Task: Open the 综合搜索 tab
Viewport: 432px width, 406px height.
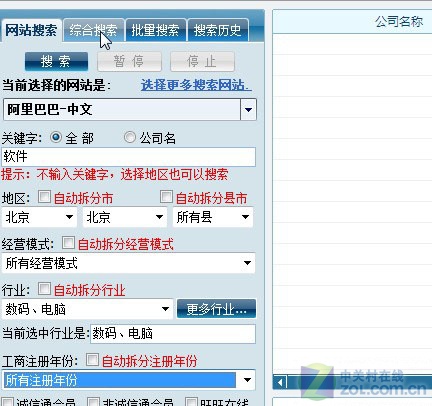Action: coord(93,30)
